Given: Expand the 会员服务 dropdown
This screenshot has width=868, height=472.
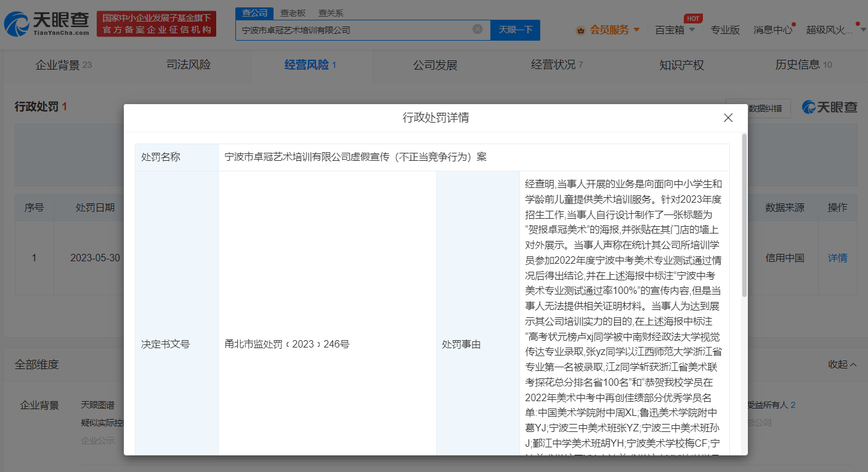Looking at the screenshot, I should pos(636,29).
